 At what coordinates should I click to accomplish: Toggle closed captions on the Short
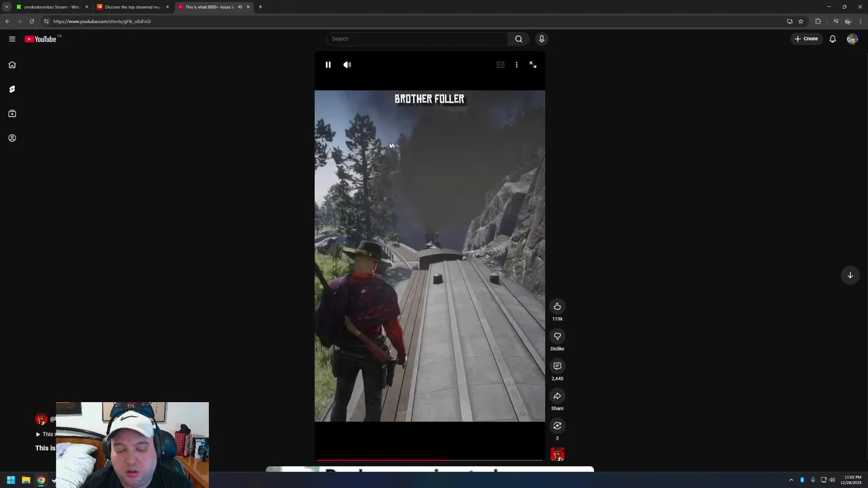tap(500, 65)
